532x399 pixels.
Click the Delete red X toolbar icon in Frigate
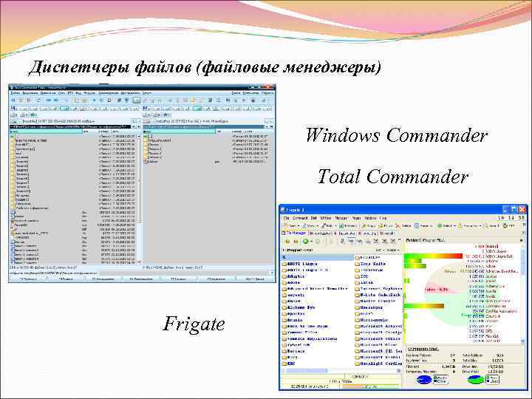coord(398,225)
